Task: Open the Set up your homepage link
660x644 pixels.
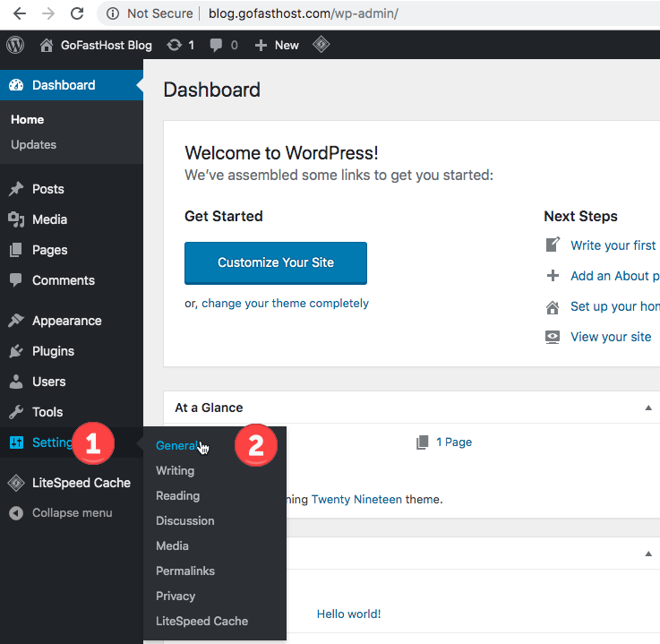Action: tap(615, 306)
